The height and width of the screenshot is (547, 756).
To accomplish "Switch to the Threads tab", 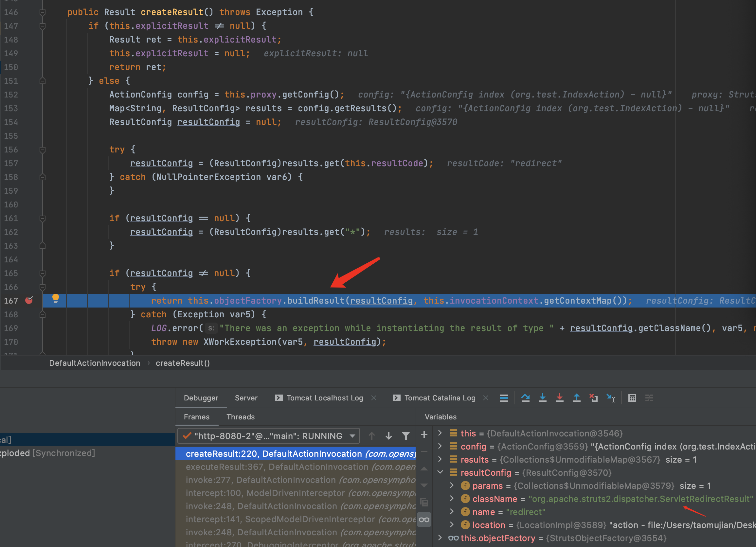I will point(240,417).
